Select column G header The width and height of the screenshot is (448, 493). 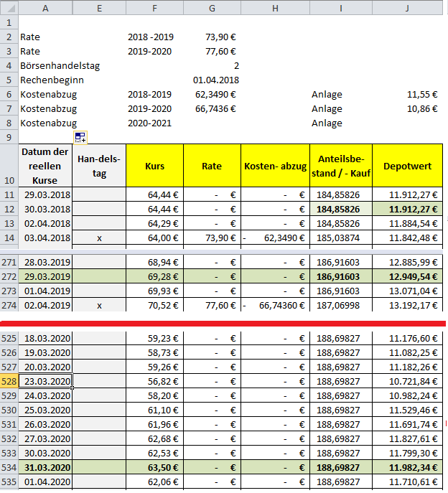212,8
